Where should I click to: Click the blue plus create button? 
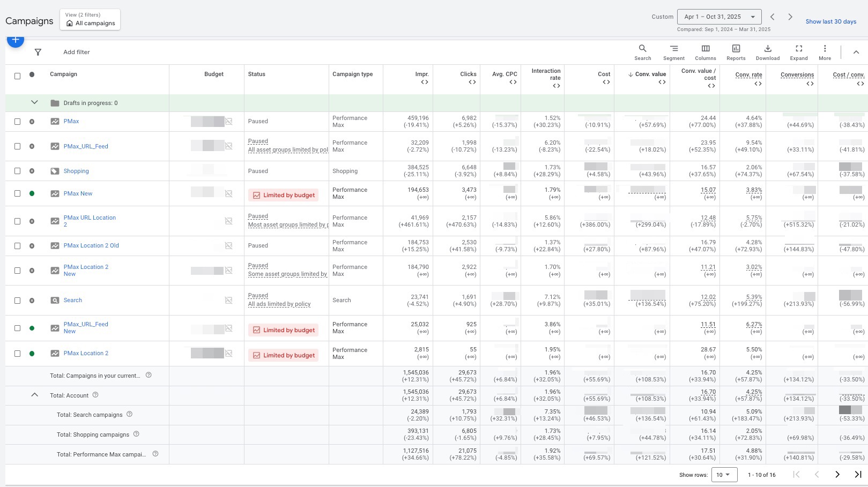pos(16,40)
